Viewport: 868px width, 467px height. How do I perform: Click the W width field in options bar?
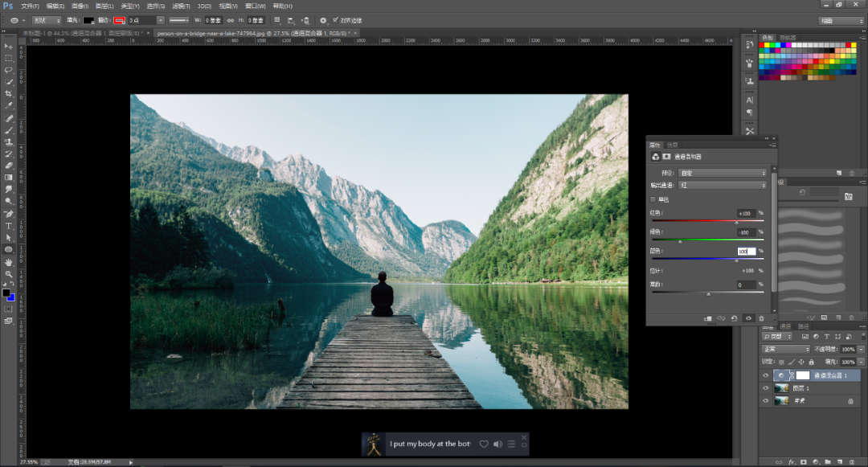(x=213, y=20)
